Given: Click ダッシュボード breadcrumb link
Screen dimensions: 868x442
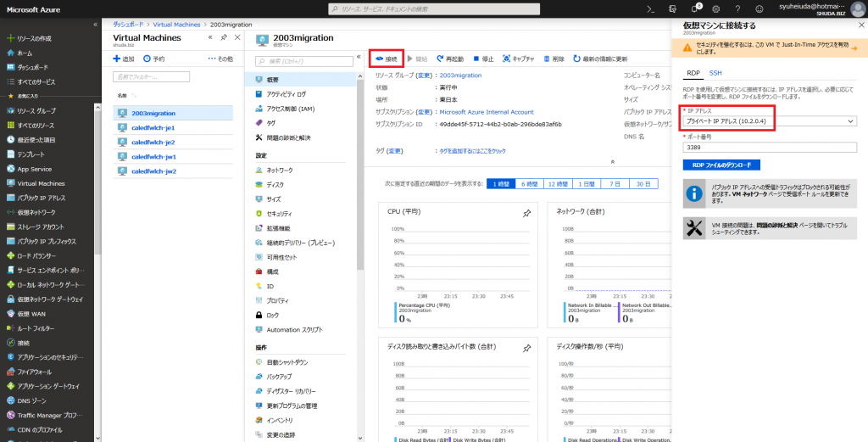Looking at the screenshot, I should point(128,25).
